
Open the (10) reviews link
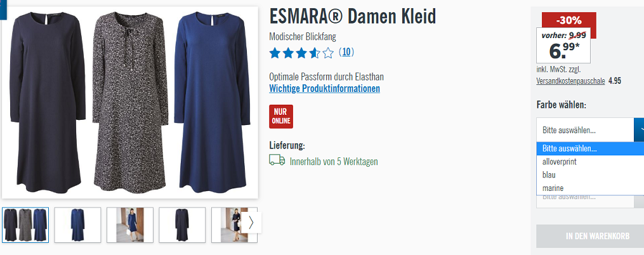coord(346,52)
